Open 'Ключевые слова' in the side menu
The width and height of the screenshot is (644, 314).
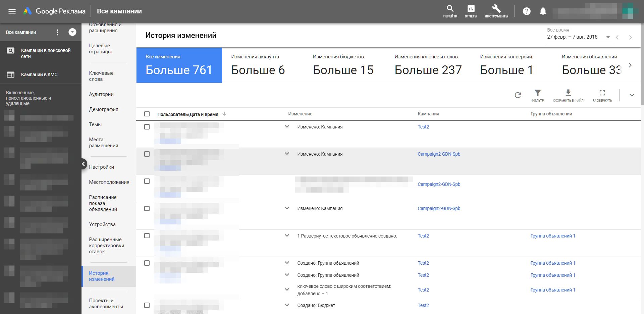101,76
